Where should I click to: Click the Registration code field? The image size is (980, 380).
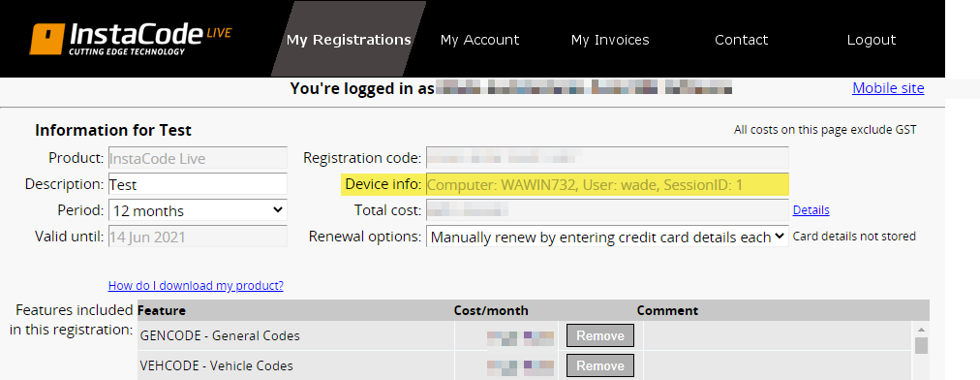pos(607,158)
